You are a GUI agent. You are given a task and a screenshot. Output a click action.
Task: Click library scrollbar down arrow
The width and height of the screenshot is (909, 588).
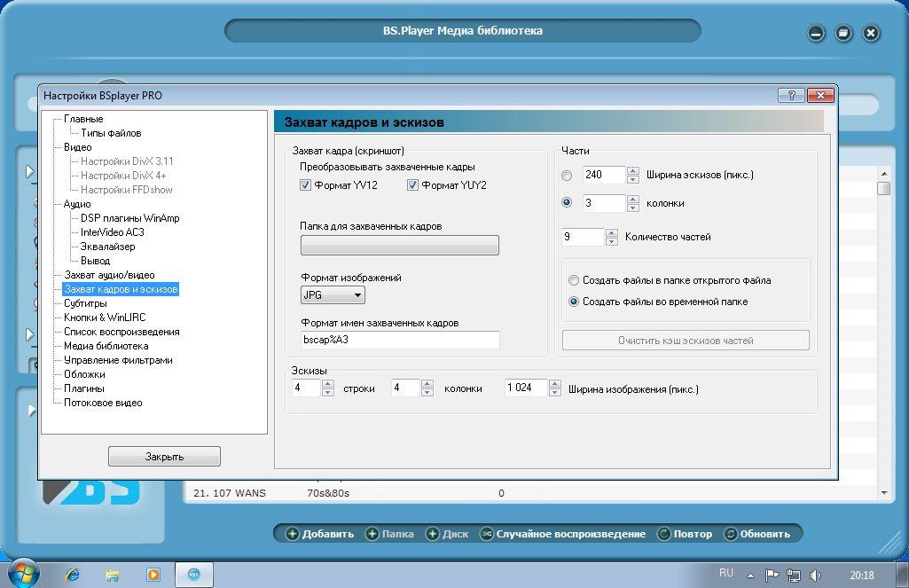click(883, 493)
